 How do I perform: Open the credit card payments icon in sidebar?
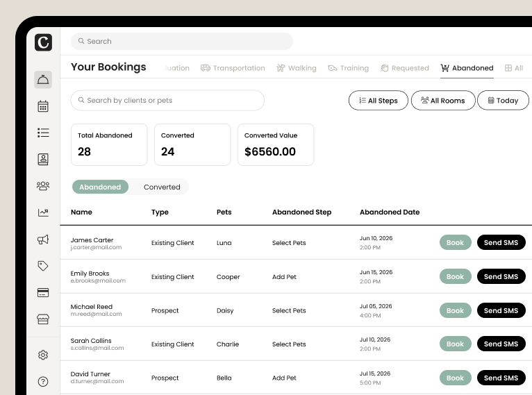[43, 292]
